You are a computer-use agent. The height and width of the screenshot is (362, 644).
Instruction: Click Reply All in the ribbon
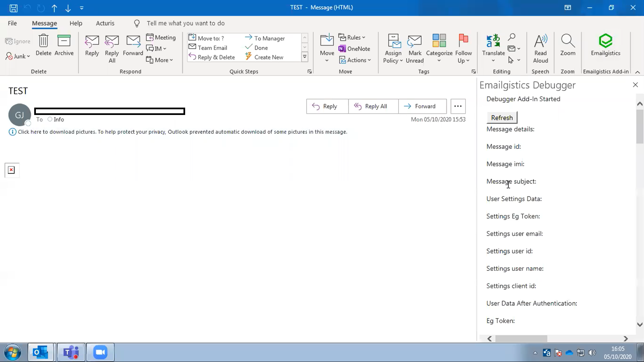(112, 49)
